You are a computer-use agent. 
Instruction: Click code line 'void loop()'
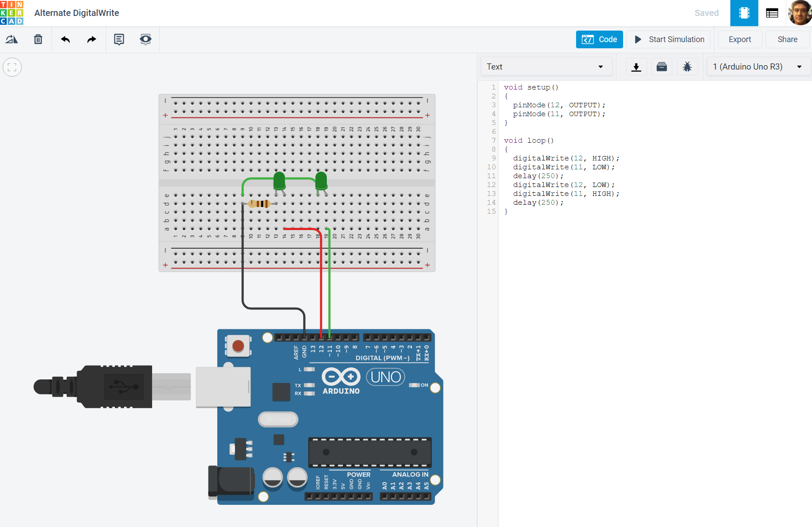[x=529, y=141]
